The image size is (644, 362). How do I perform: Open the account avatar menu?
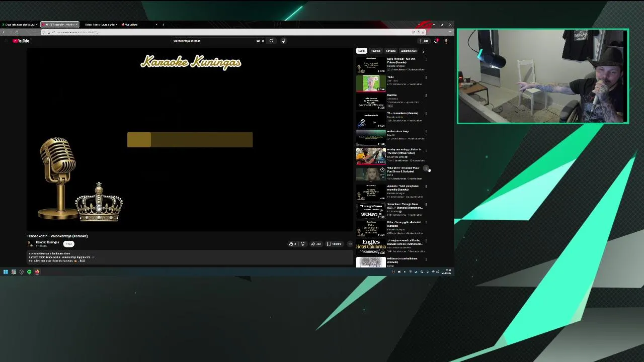(x=446, y=41)
